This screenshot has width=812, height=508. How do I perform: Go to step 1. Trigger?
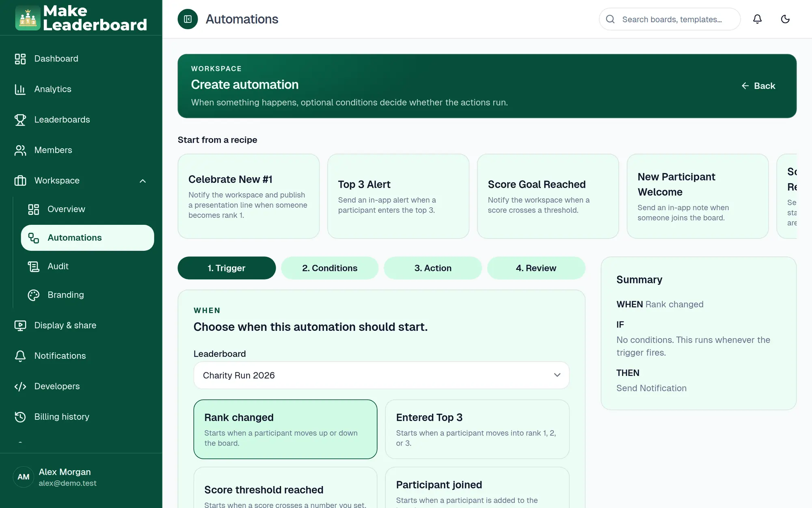point(227,268)
